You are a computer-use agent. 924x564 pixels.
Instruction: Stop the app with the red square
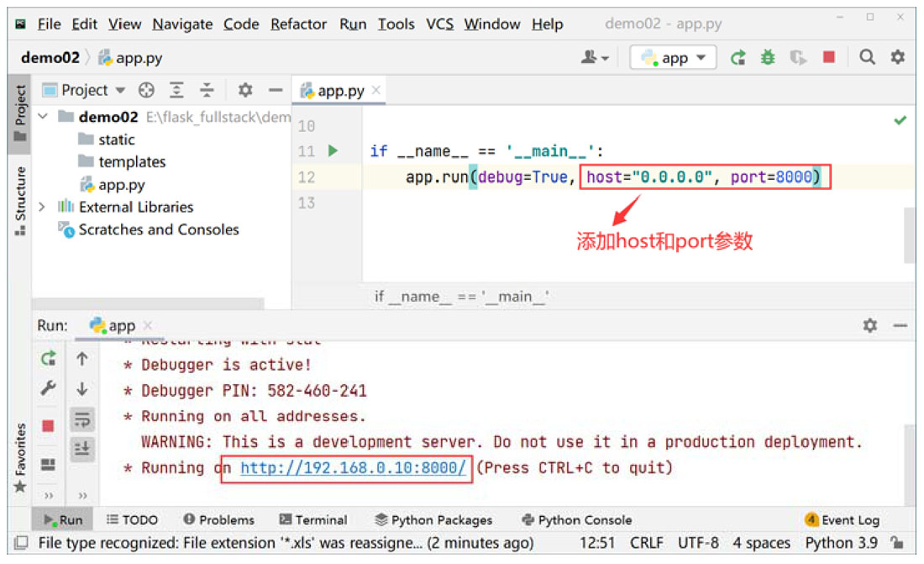829,57
